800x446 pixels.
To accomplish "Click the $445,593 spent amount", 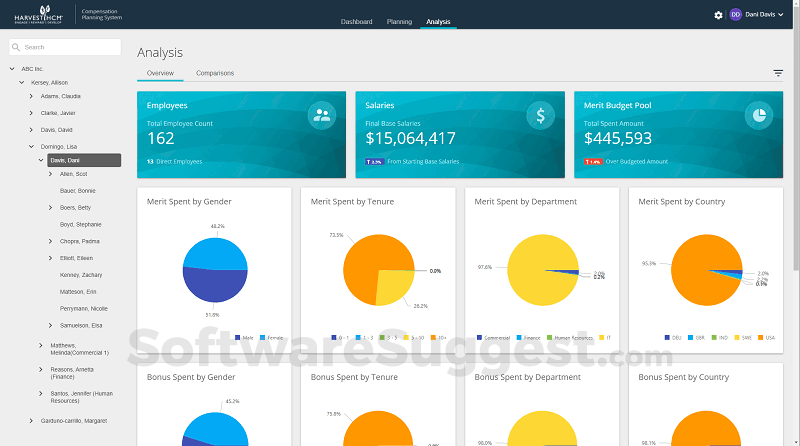I will pyautogui.click(x=618, y=138).
